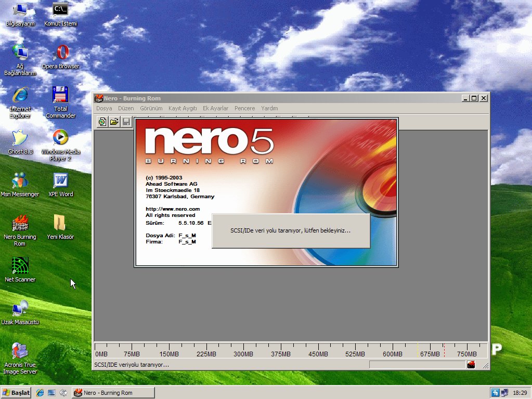The width and height of the screenshot is (532, 399).
Task: Select the Acronis True Image Server icon
Action: coord(20,358)
